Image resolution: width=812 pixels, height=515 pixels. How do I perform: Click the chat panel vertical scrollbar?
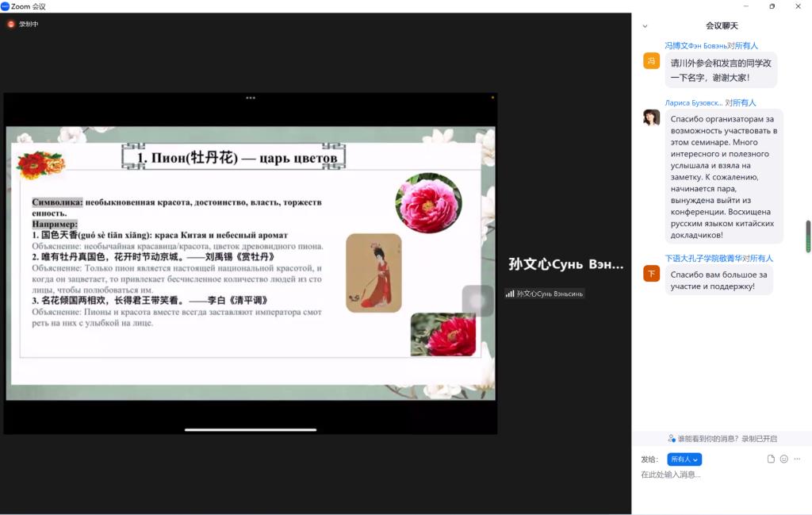[x=808, y=236]
